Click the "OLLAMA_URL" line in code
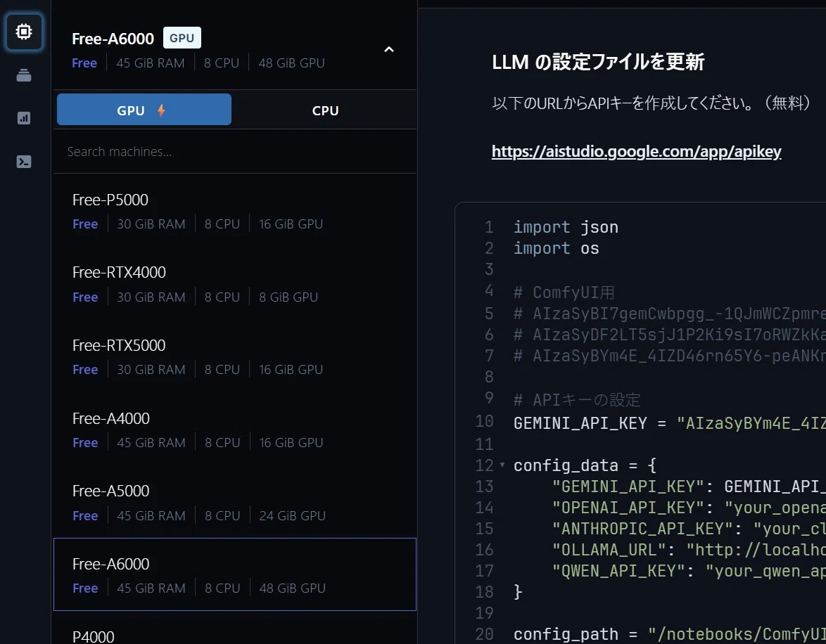Image resolution: width=826 pixels, height=644 pixels. tap(689, 550)
